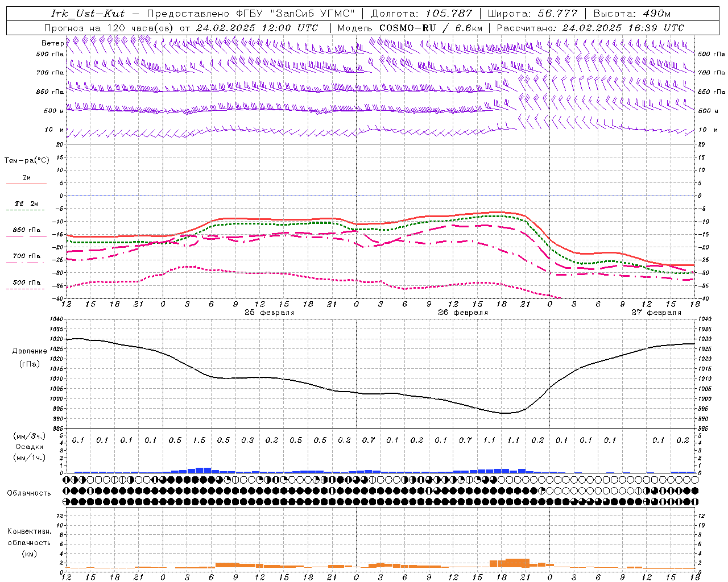Select the Тем-ра(°C) axis label
This screenshot has width=728, height=582.
[27, 161]
